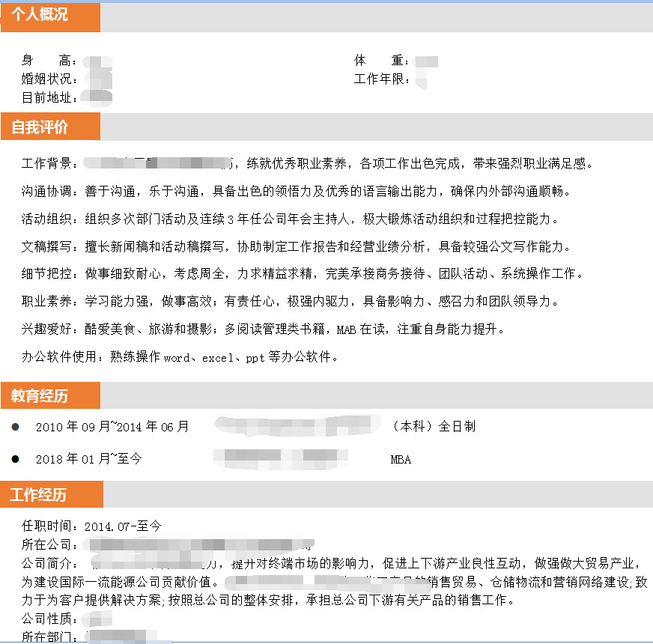Click the 办公软件使用 line
The height and width of the screenshot is (644, 653).
tap(180, 357)
